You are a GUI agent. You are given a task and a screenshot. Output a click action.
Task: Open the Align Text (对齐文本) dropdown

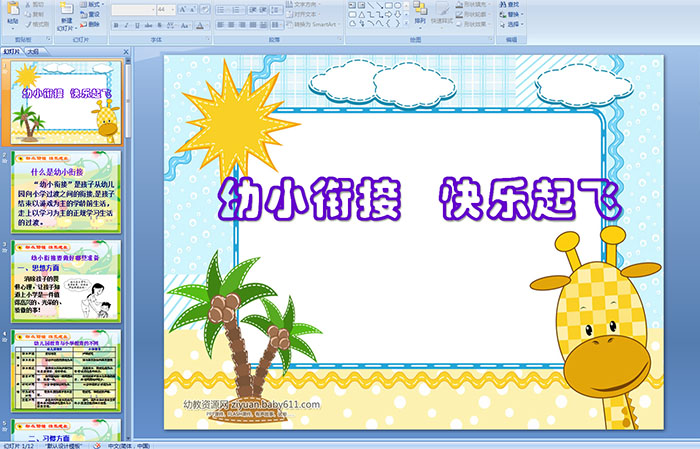coord(302,14)
